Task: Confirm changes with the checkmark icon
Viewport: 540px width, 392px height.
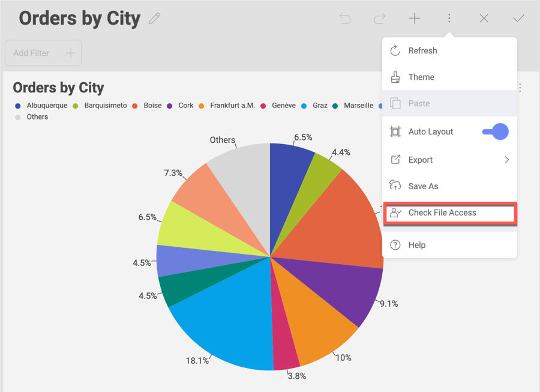Action: [x=518, y=18]
